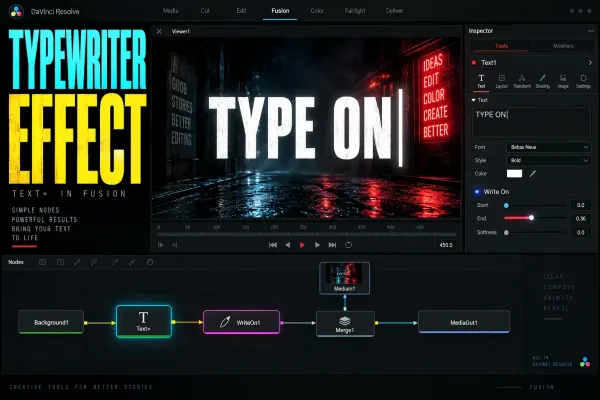
Task: Switch to the Deliver page tab
Action: click(394, 11)
